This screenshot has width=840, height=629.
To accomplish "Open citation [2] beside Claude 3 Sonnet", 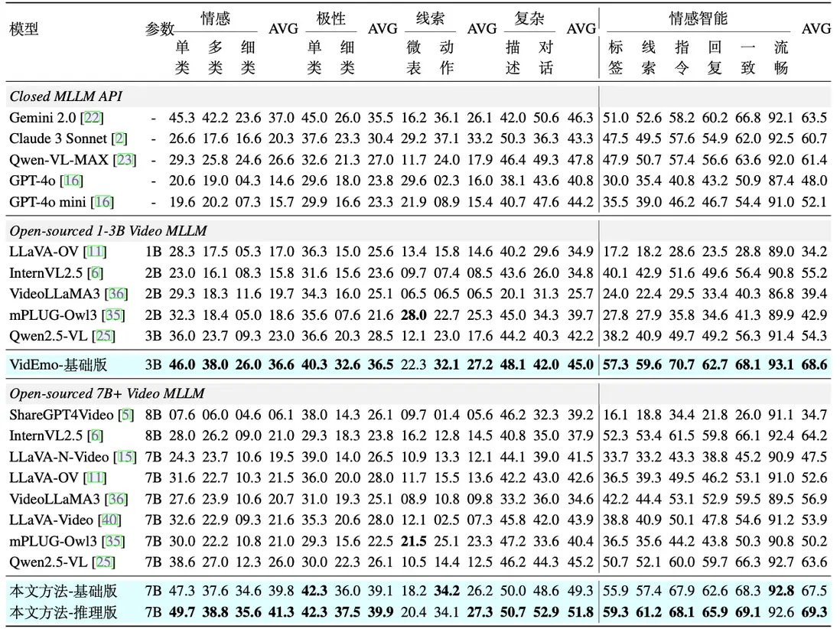I will point(119,139).
